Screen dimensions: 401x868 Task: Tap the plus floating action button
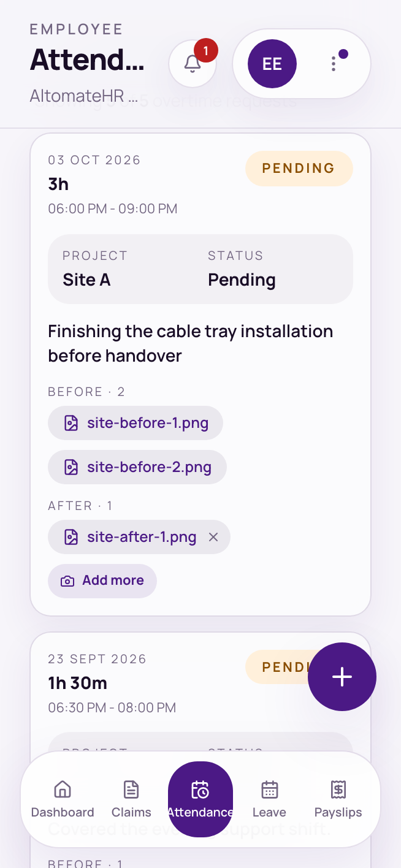[342, 677]
